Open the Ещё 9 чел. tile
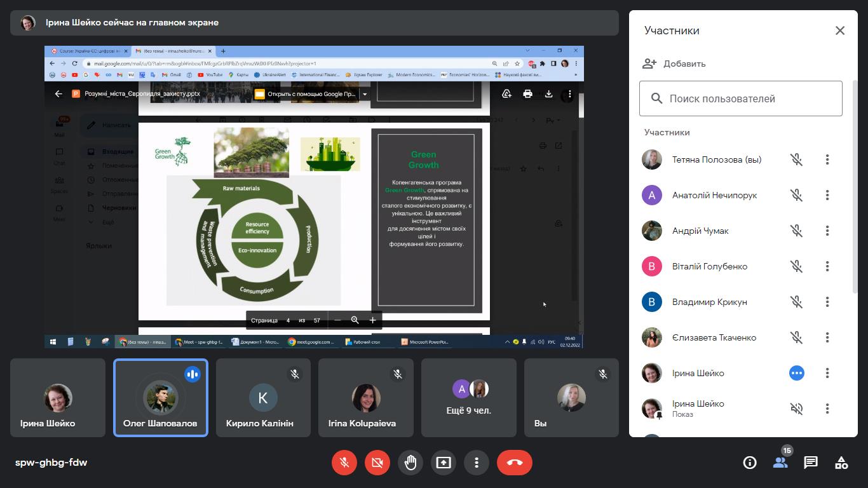868x488 pixels. (469, 398)
